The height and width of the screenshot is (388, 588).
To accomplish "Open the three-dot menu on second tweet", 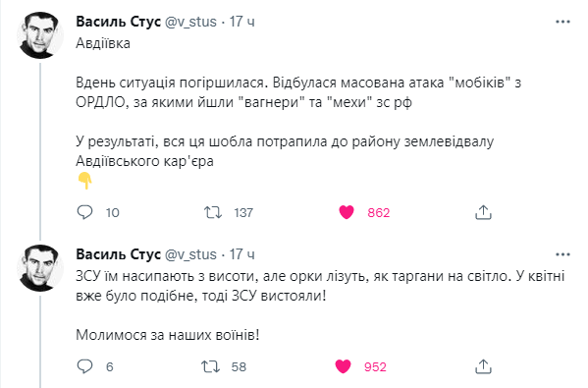I will [x=562, y=254].
